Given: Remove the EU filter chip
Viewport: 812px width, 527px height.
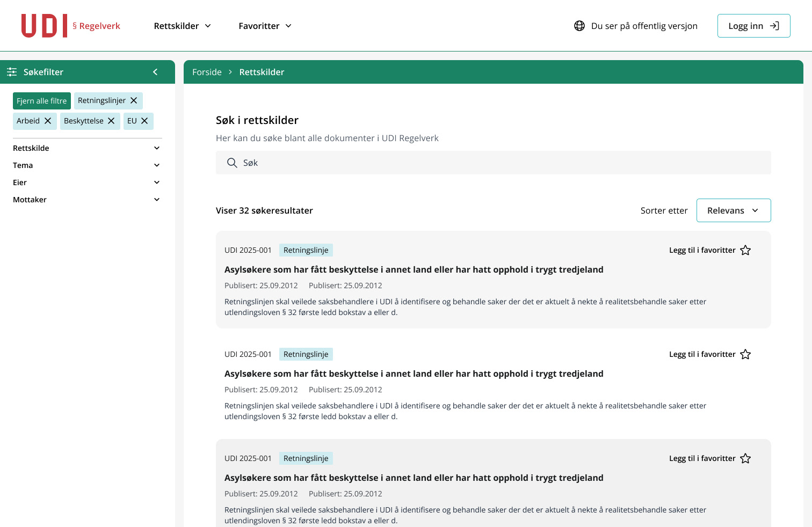Looking at the screenshot, I should click(144, 121).
